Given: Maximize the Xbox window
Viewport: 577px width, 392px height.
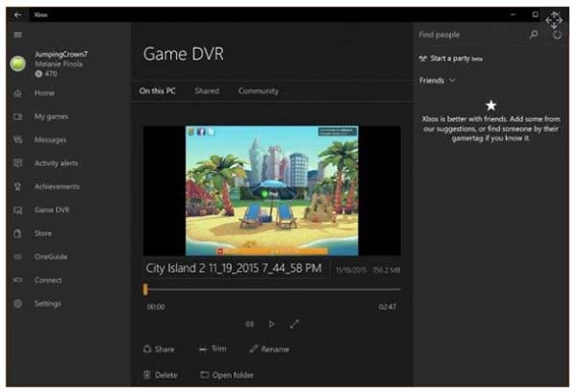Looking at the screenshot, I should point(535,14).
